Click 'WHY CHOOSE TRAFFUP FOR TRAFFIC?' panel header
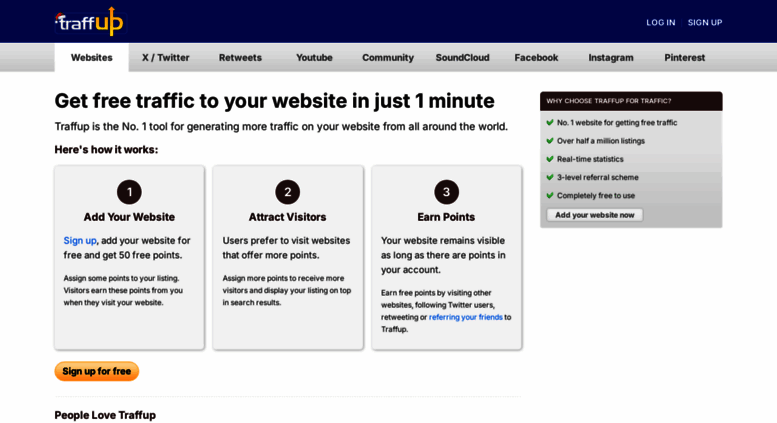The image size is (777, 423). (631, 101)
